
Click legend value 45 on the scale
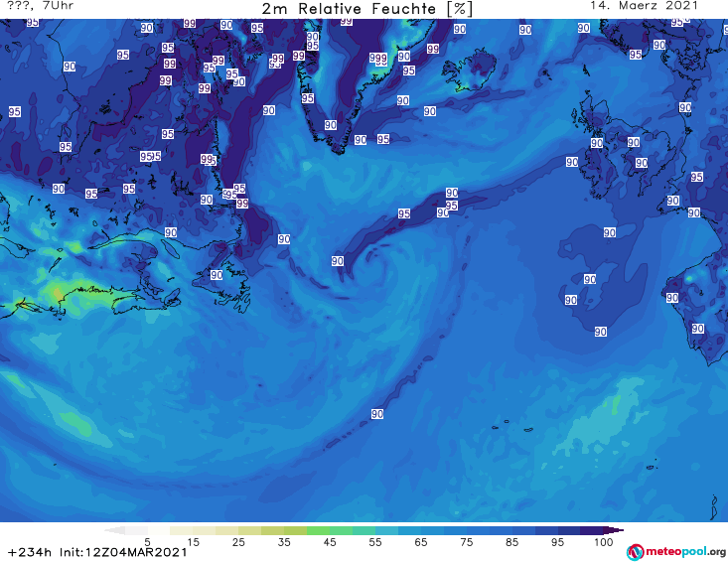[329, 542]
